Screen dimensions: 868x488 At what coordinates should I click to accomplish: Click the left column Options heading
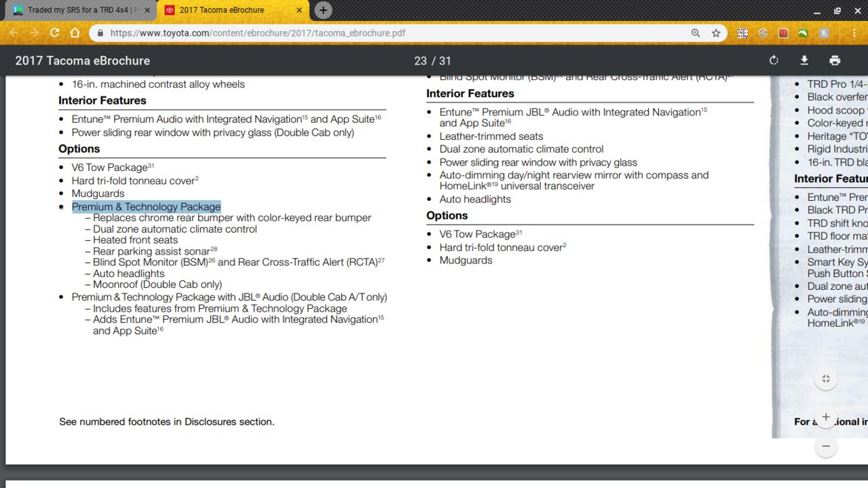coord(79,149)
